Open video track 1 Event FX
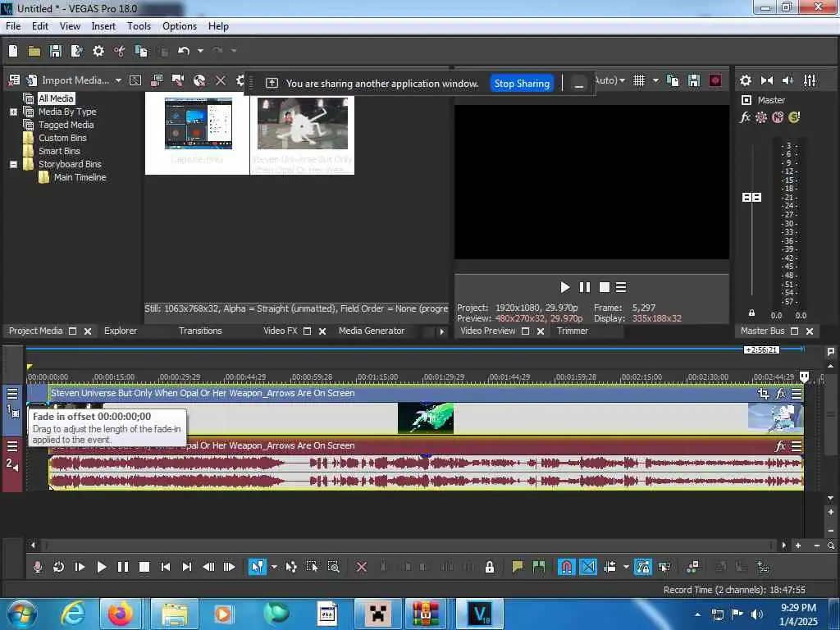This screenshot has height=630, width=840. [x=781, y=394]
